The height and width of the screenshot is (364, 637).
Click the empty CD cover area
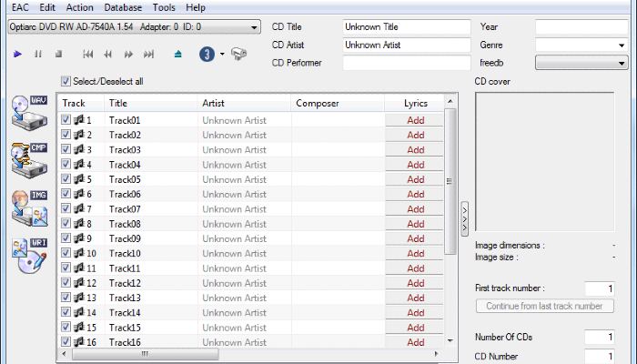(x=545, y=162)
